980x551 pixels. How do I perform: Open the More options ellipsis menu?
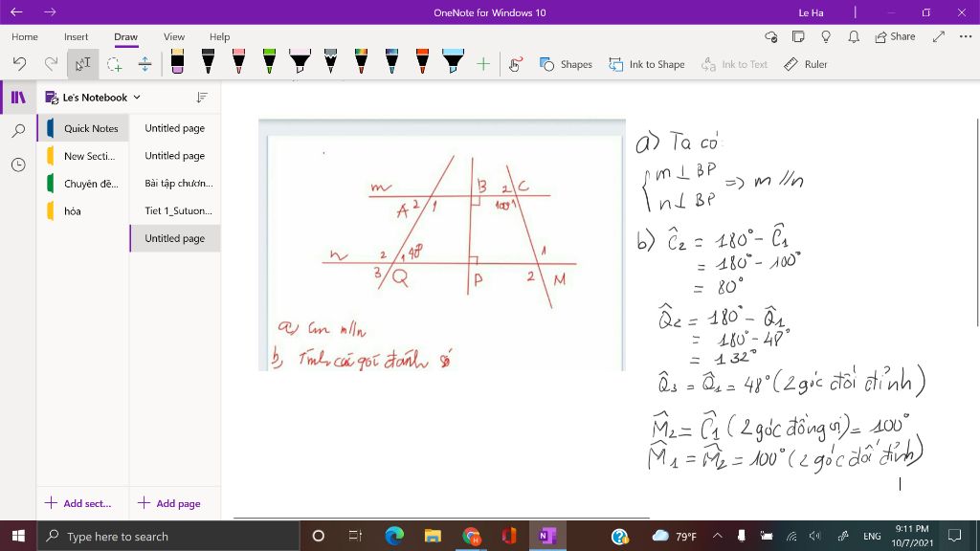(966, 37)
